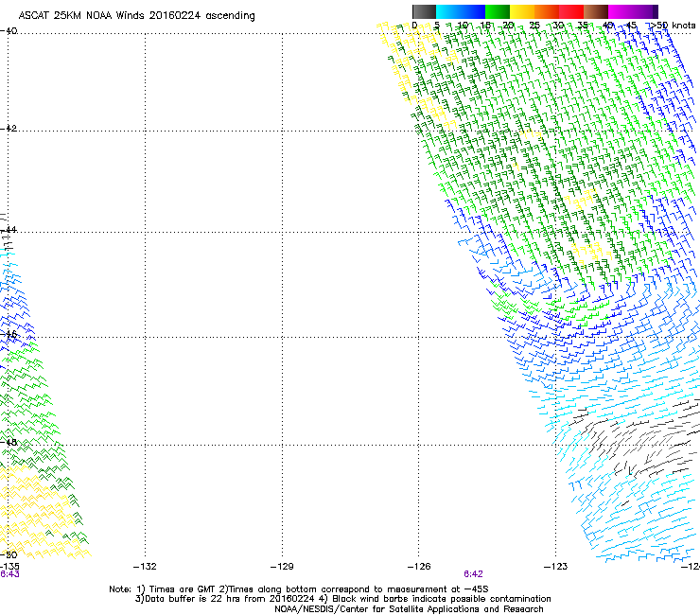700x615 pixels.
Task: Click the 'Times are GMT' note line
Action: (299, 589)
